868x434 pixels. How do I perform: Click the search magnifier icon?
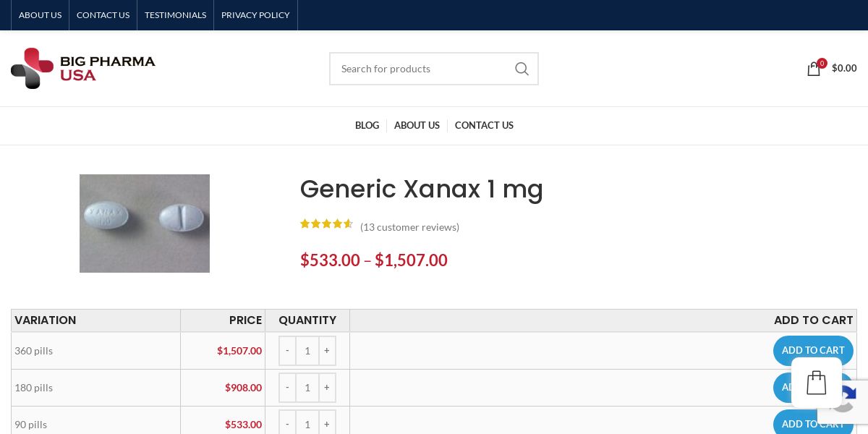click(x=522, y=69)
